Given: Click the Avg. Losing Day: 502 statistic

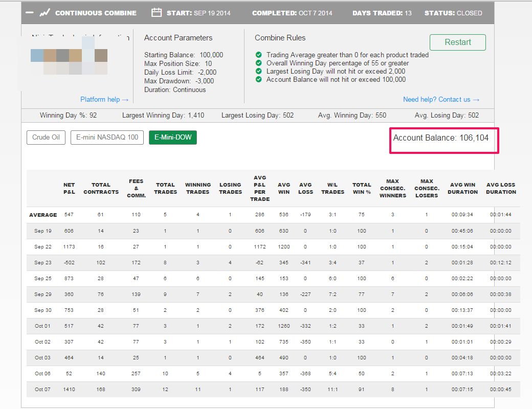Looking at the screenshot, I should [447, 116].
